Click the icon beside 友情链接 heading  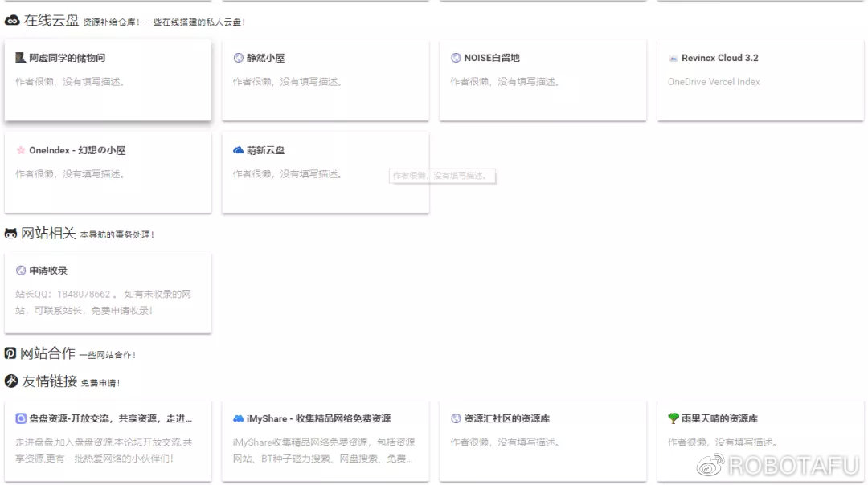click(11, 381)
